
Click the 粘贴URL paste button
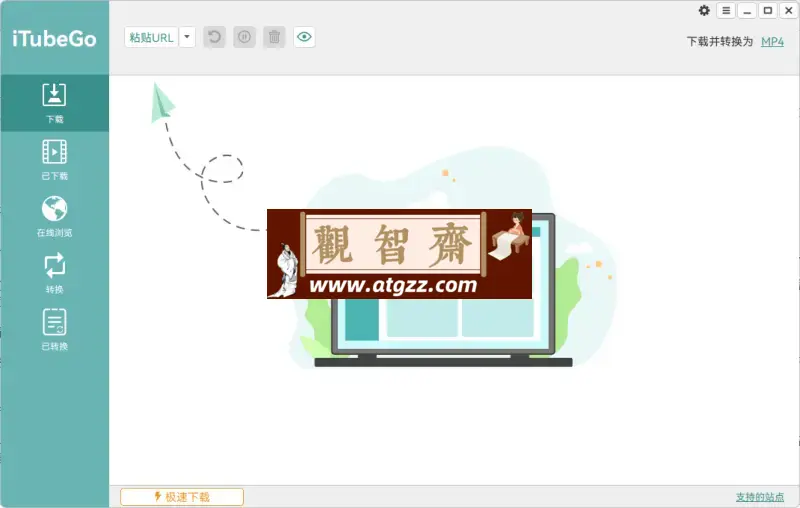click(152, 37)
